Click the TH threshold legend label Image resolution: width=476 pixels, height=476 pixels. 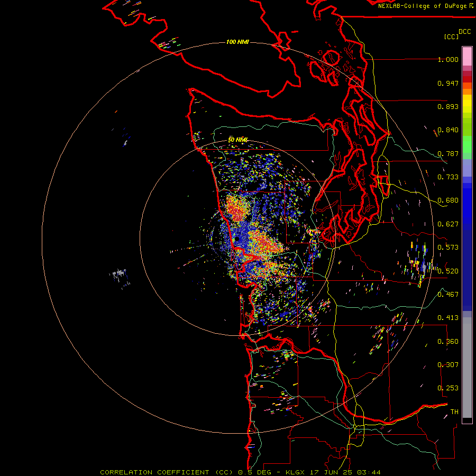(454, 412)
